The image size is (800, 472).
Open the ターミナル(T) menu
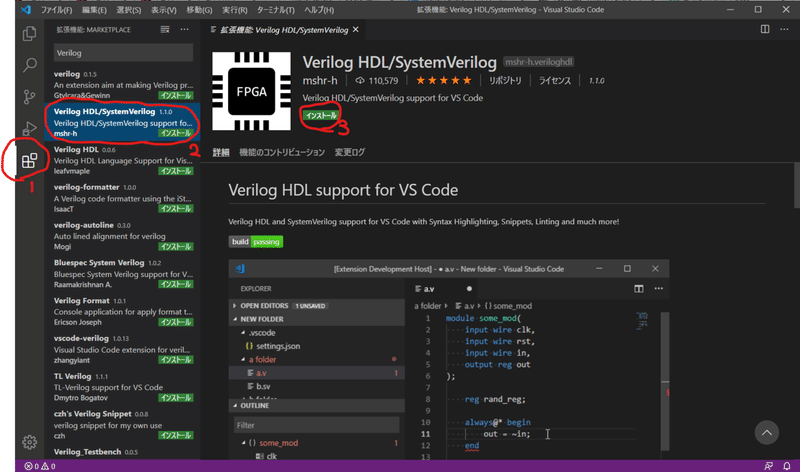click(276, 10)
